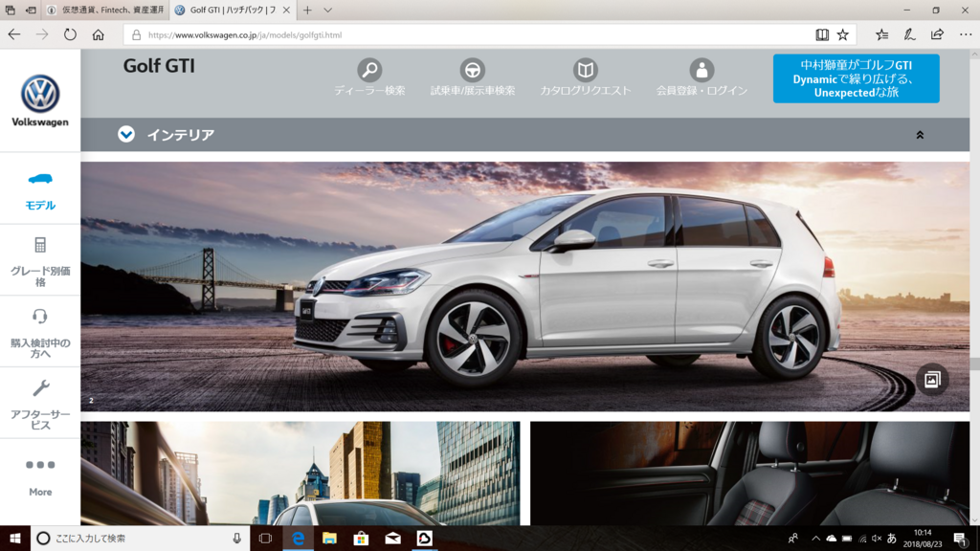The width and height of the screenshot is (980, 551).
Task: Open Edge from taskbar
Action: [x=299, y=539]
